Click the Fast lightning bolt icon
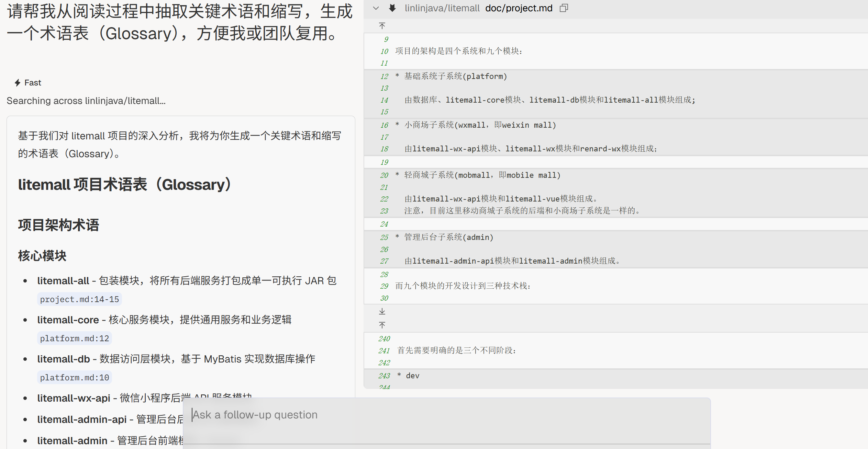 (18, 83)
